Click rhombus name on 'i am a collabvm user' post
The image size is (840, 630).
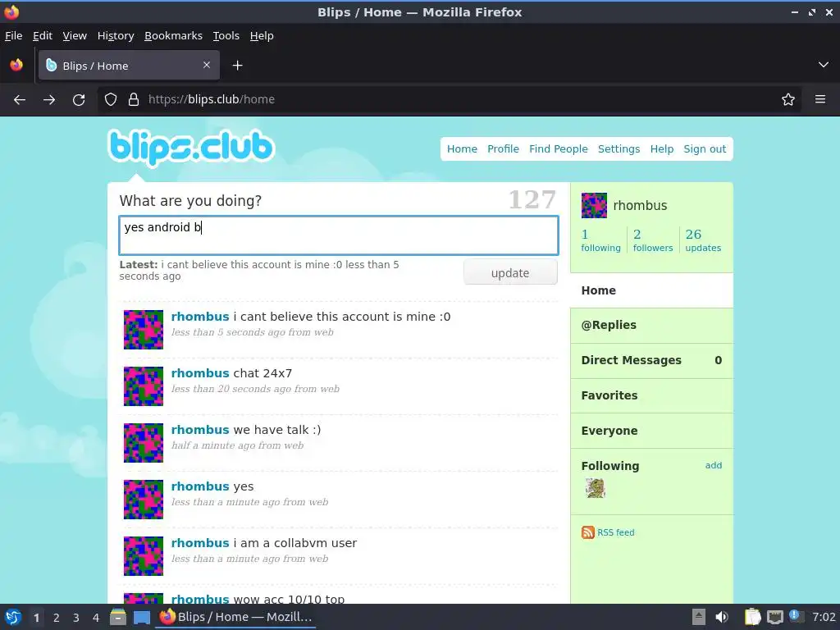[x=200, y=543]
